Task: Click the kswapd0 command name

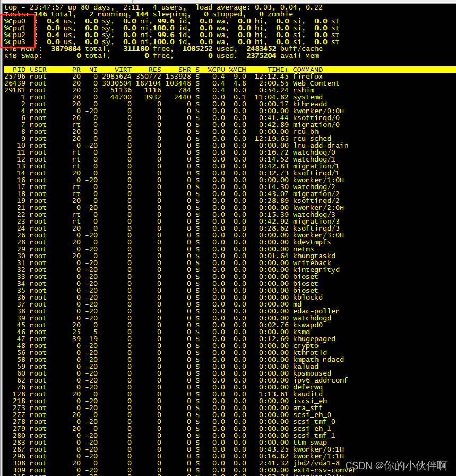Action: point(308,325)
